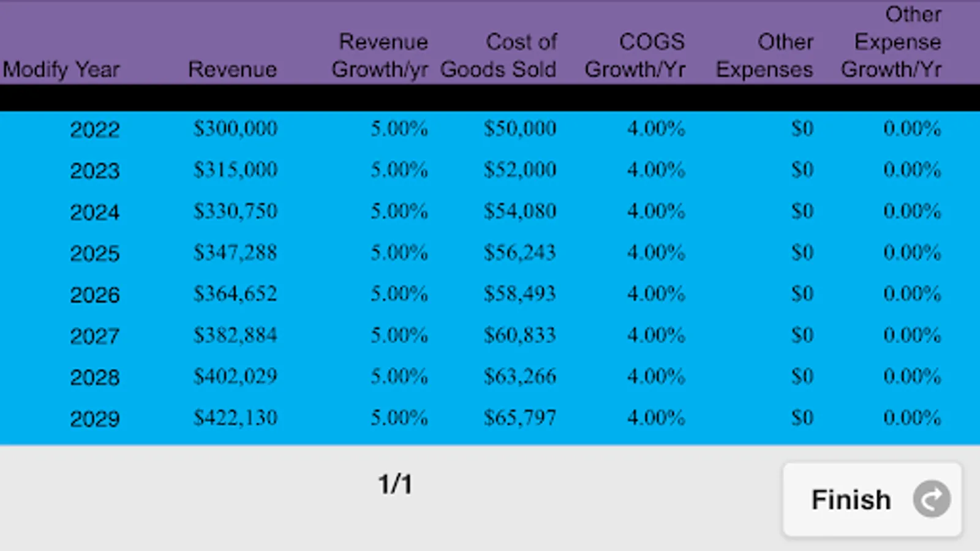Edit the $300,000 revenue field

(x=236, y=129)
